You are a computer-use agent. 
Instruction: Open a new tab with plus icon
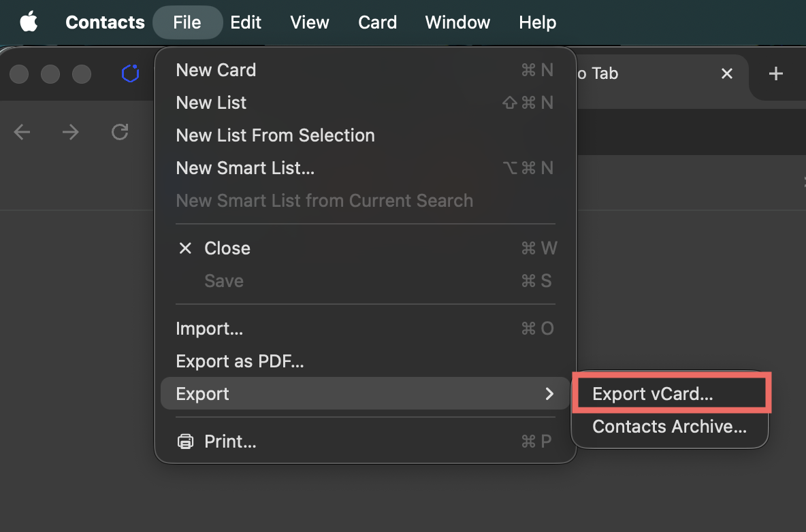point(775,73)
